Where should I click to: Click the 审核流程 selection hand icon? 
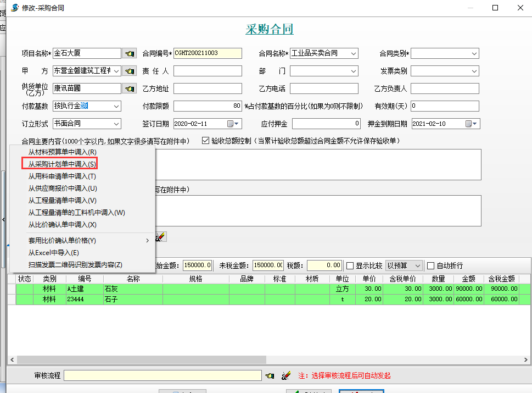click(269, 376)
